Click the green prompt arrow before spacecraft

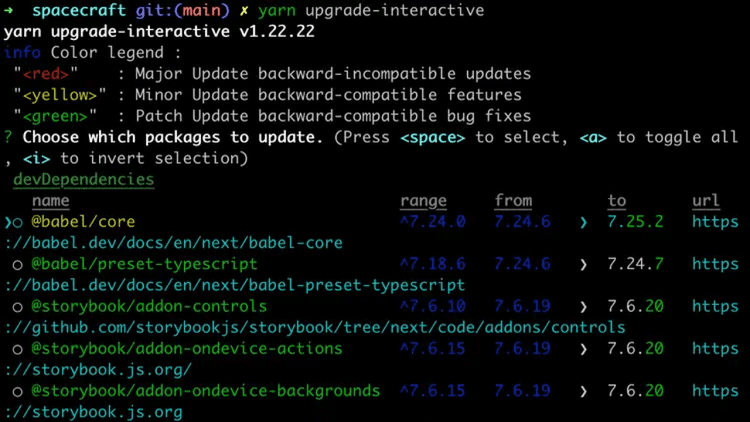click(x=9, y=10)
